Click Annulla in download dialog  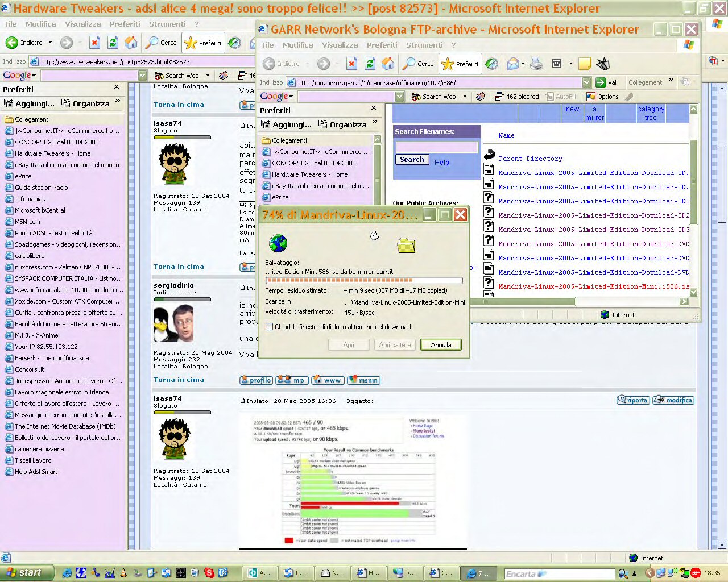[x=441, y=345]
